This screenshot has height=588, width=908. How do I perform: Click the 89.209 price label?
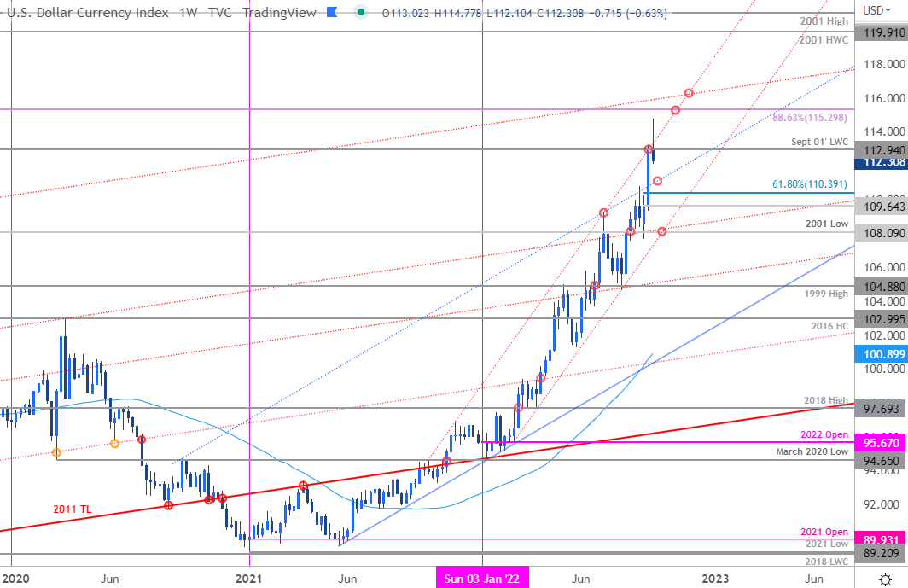click(x=882, y=553)
